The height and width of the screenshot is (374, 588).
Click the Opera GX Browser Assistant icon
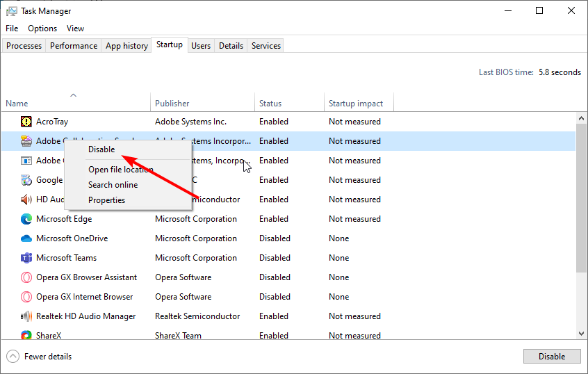pos(26,277)
